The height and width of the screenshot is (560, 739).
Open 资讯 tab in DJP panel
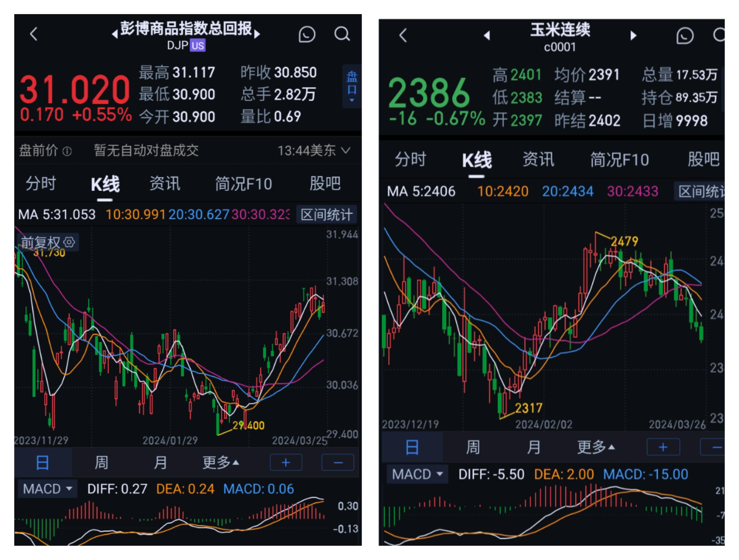[165, 184]
